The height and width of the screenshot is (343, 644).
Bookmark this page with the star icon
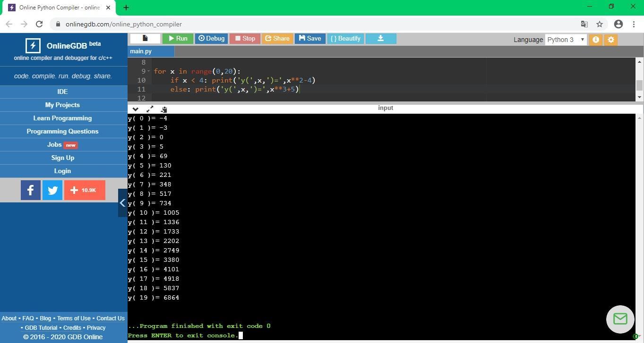(x=600, y=24)
